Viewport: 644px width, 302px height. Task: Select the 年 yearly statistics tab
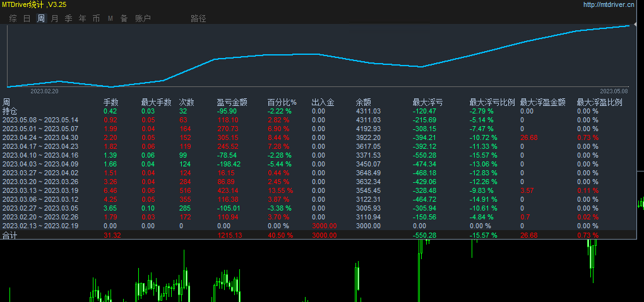pyautogui.click(x=83, y=18)
